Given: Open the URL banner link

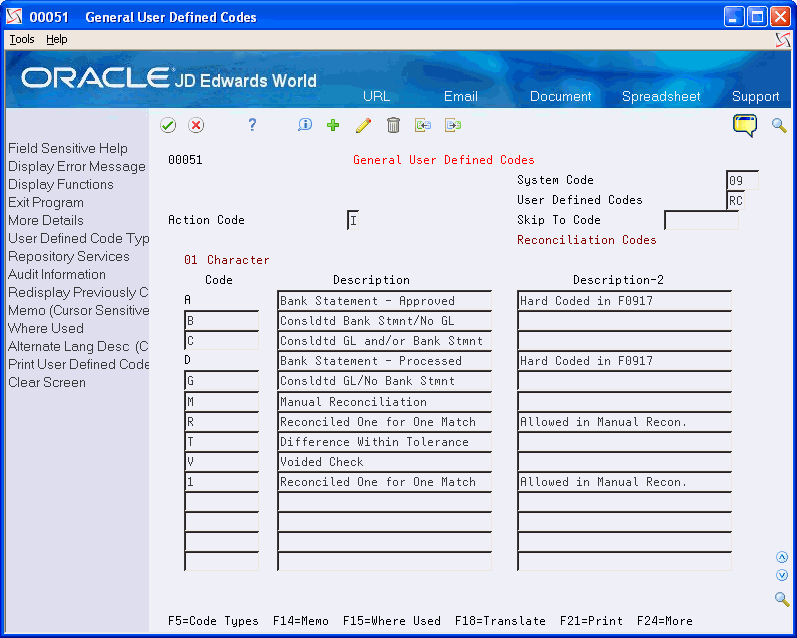Looking at the screenshot, I should pyautogui.click(x=376, y=96).
